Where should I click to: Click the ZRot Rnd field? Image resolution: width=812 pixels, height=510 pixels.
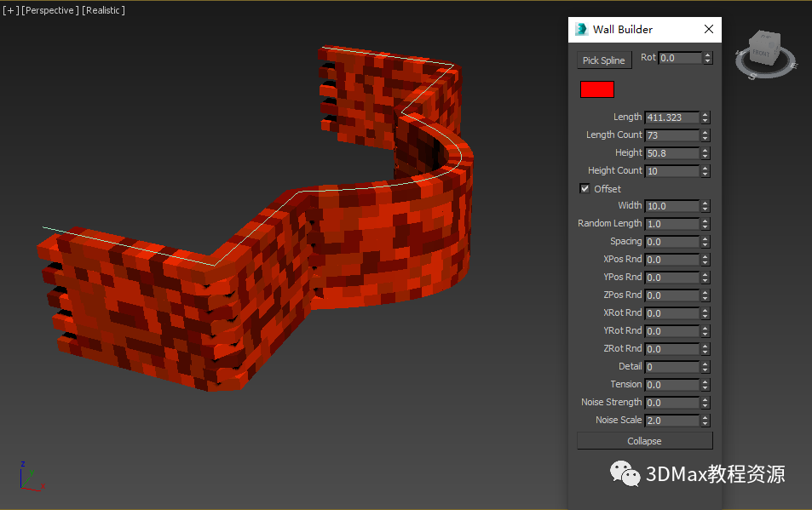pos(671,348)
